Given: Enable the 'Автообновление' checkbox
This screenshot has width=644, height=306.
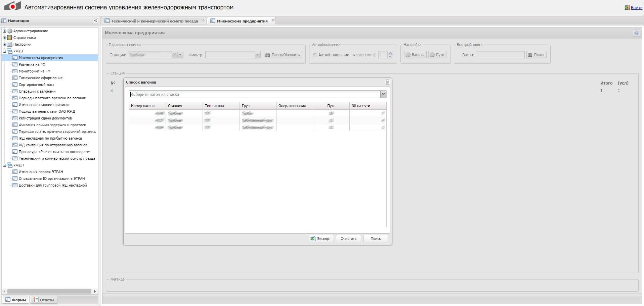Looking at the screenshot, I should click(x=315, y=55).
